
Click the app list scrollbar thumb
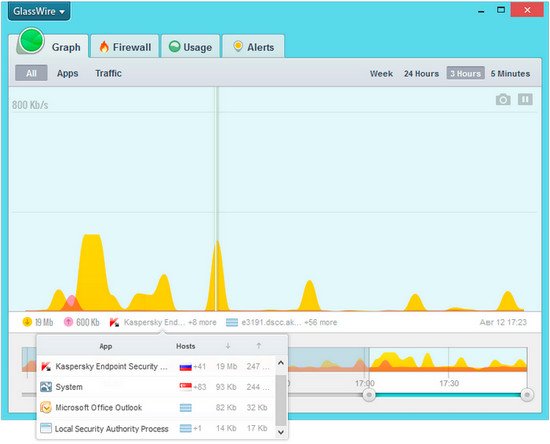tap(281, 401)
